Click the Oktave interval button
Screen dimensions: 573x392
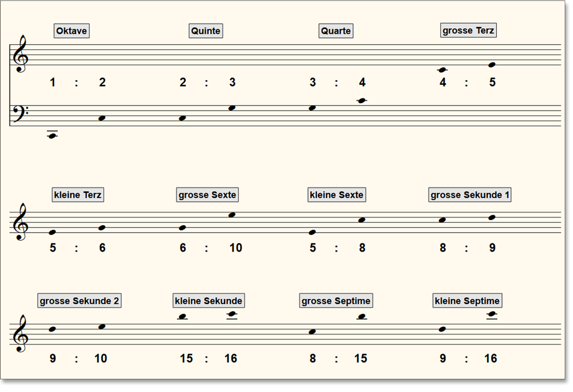coord(72,31)
